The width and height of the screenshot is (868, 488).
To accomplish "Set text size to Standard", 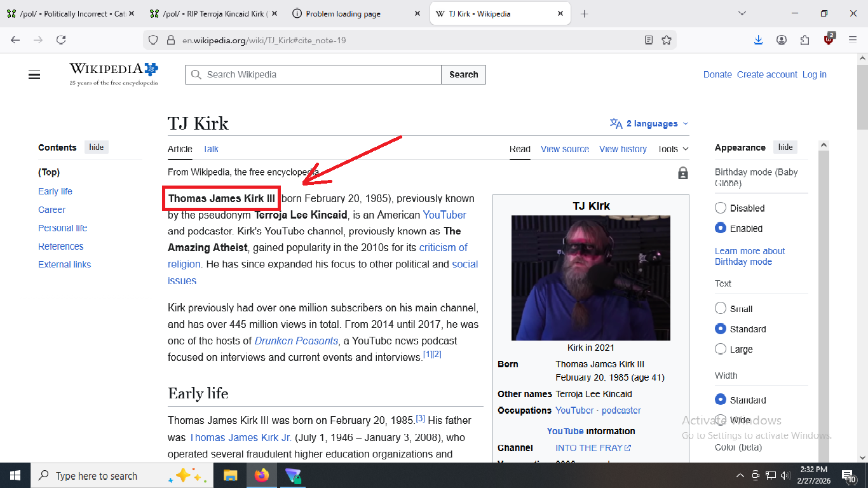I will point(721,329).
